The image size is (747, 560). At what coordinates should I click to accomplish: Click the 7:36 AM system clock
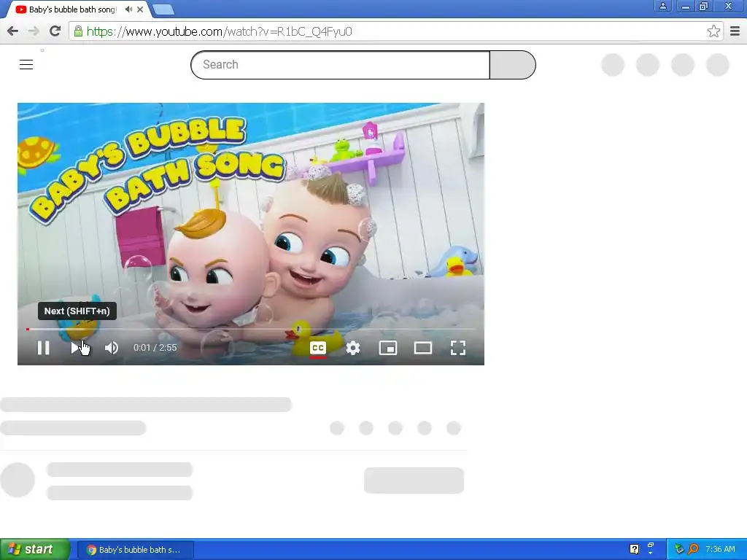(x=720, y=549)
